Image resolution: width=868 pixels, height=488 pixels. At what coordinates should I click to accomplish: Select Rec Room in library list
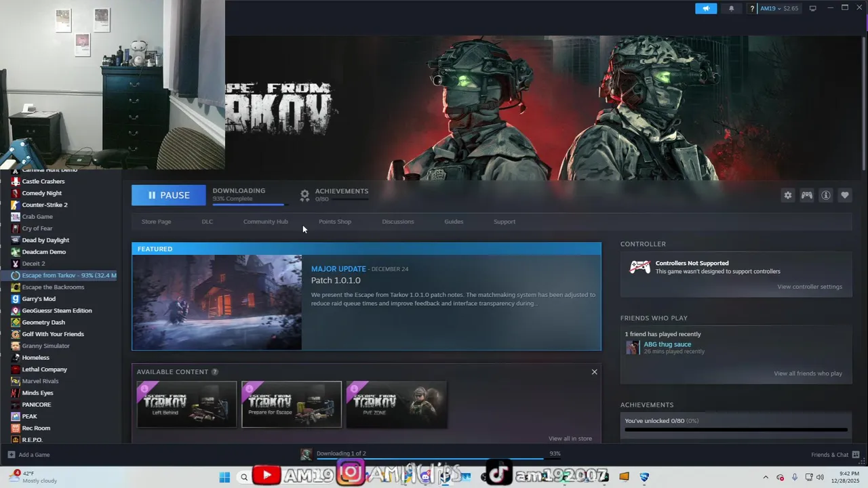(x=37, y=428)
